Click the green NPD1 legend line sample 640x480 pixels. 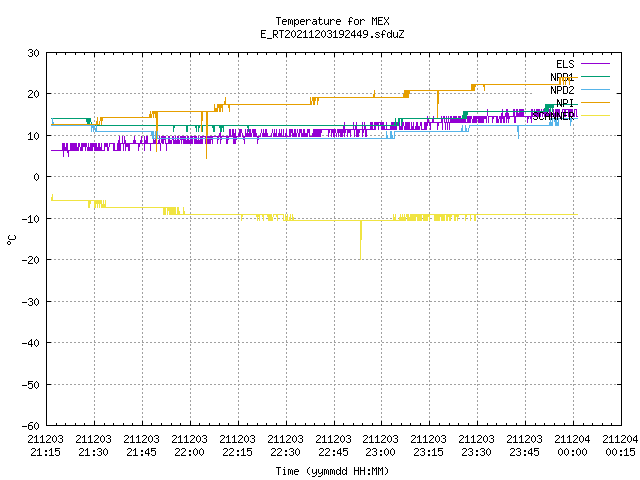pos(595,76)
